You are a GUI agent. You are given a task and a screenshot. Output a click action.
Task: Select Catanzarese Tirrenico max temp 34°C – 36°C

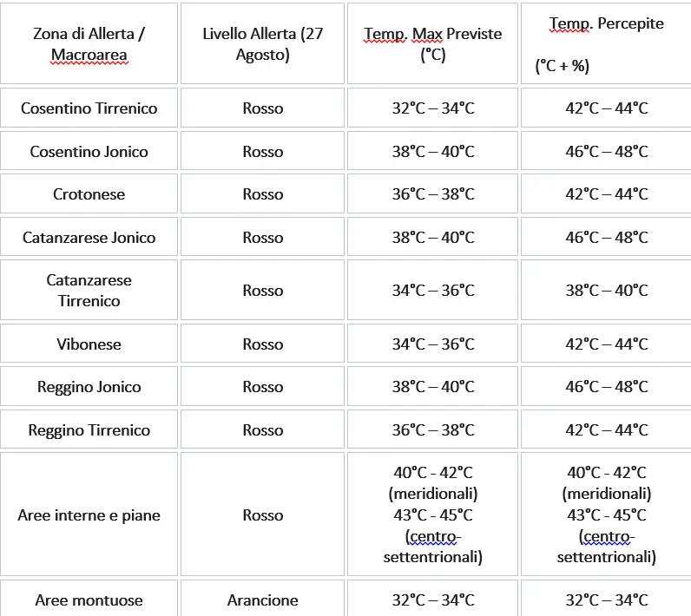(x=432, y=290)
